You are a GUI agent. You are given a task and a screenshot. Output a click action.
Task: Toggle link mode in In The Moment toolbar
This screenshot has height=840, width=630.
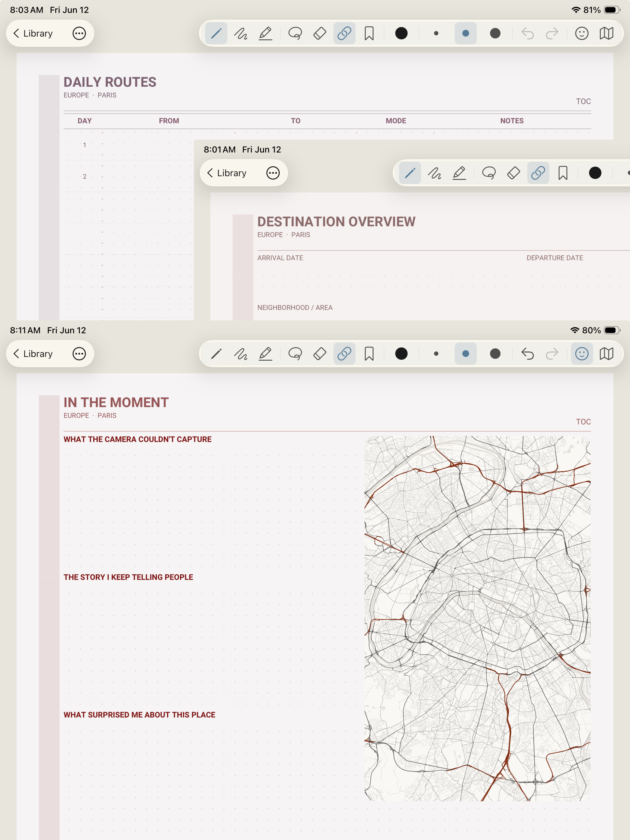tap(344, 354)
